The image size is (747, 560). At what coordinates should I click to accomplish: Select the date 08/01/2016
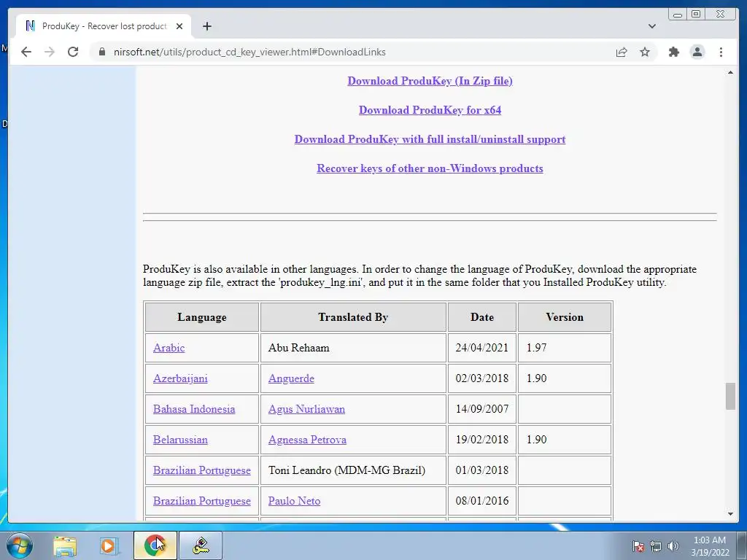(x=482, y=501)
